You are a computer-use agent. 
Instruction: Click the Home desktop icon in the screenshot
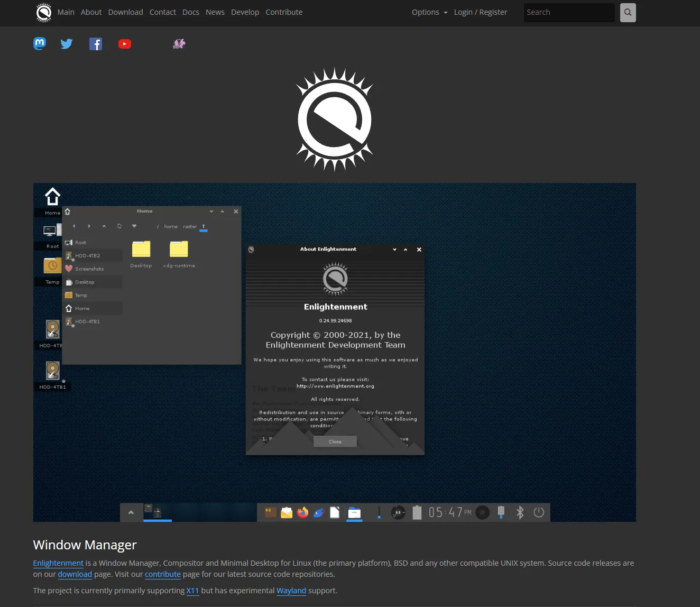pyautogui.click(x=52, y=197)
